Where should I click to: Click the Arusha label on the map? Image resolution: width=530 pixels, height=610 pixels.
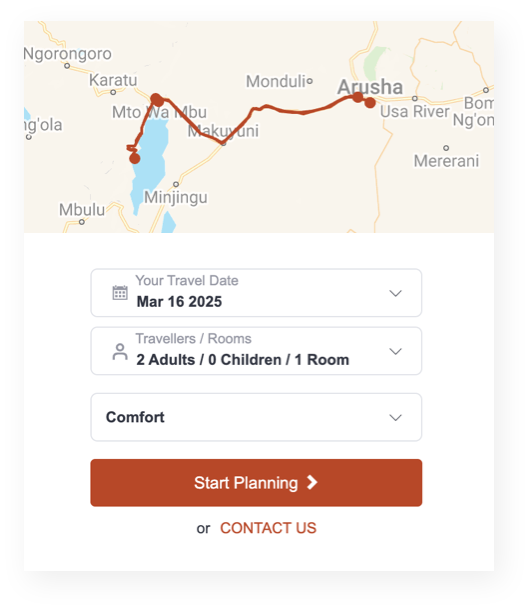click(x=370, y=86)
